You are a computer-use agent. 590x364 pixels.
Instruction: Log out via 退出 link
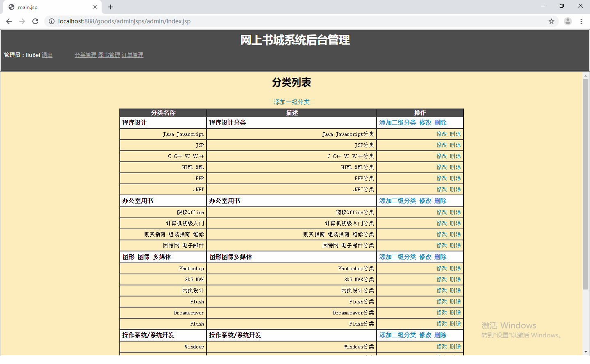(47, 55)
